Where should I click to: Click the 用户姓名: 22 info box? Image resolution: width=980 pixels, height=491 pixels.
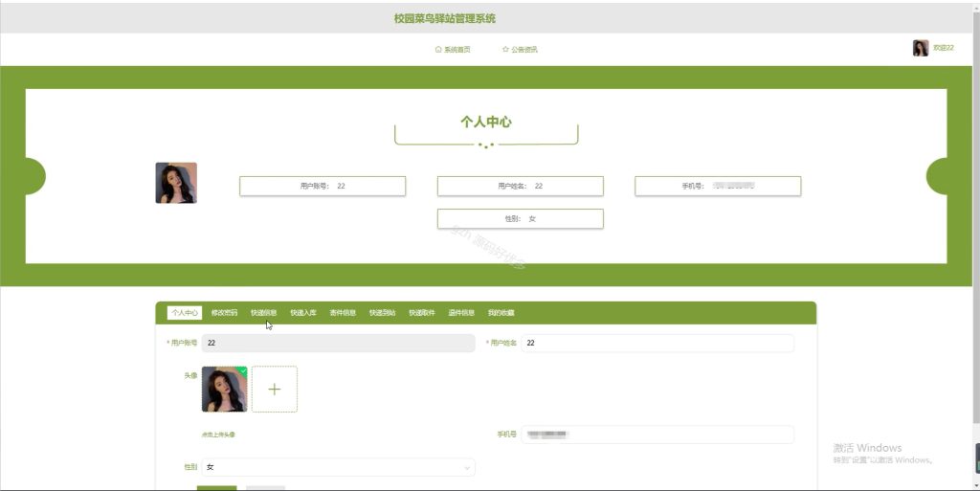click(x=521, y=186)
